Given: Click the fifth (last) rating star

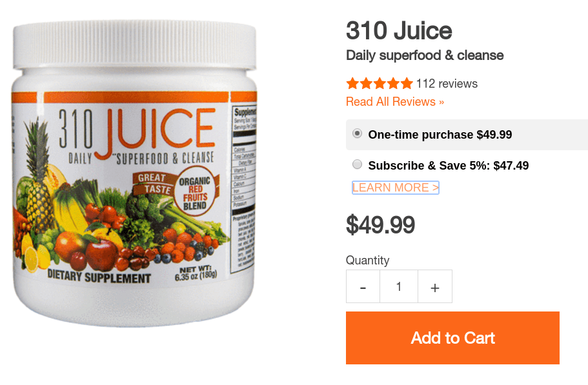Looking at the screenshot, I should pyautogui.click(x=407, y=84).
